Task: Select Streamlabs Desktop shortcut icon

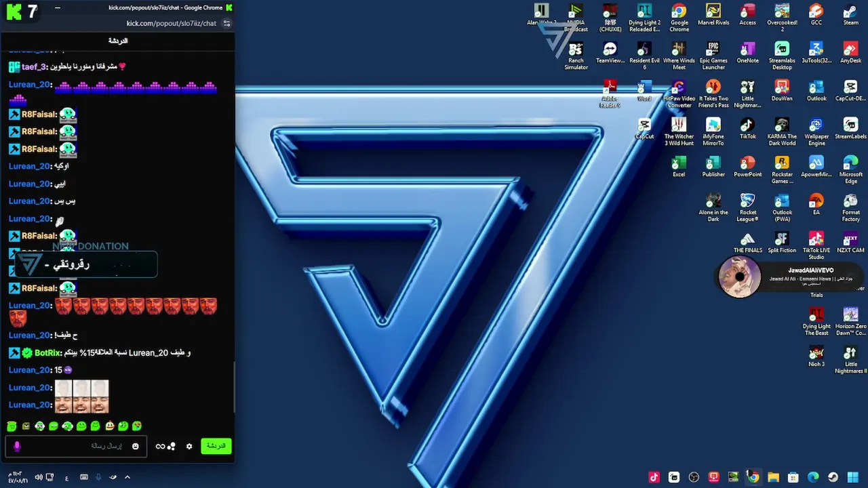Action: (782, 56)
